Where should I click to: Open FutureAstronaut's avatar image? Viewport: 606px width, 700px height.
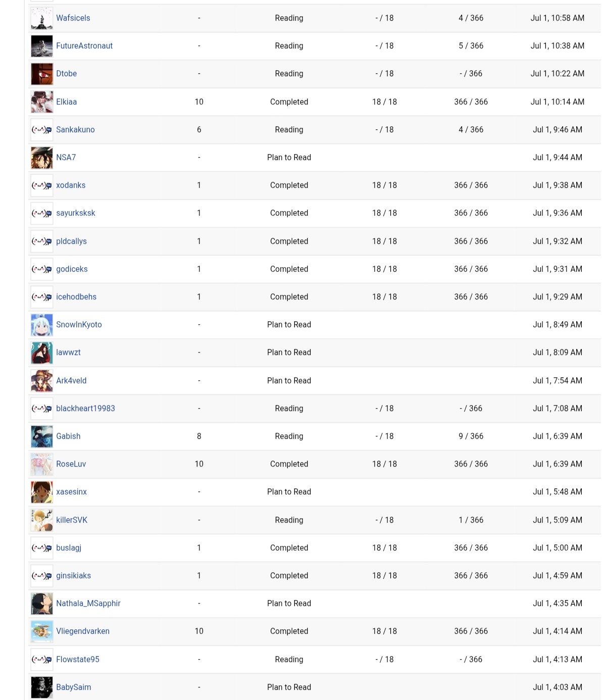(41, 46)
